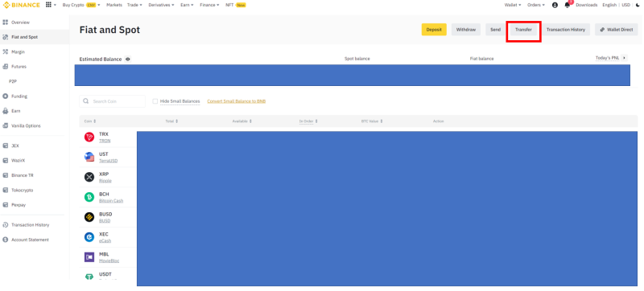Click the Tokocrypto sidebar icon
The image size is (644, 291).
pyautogui.click(x=6, y=191)
